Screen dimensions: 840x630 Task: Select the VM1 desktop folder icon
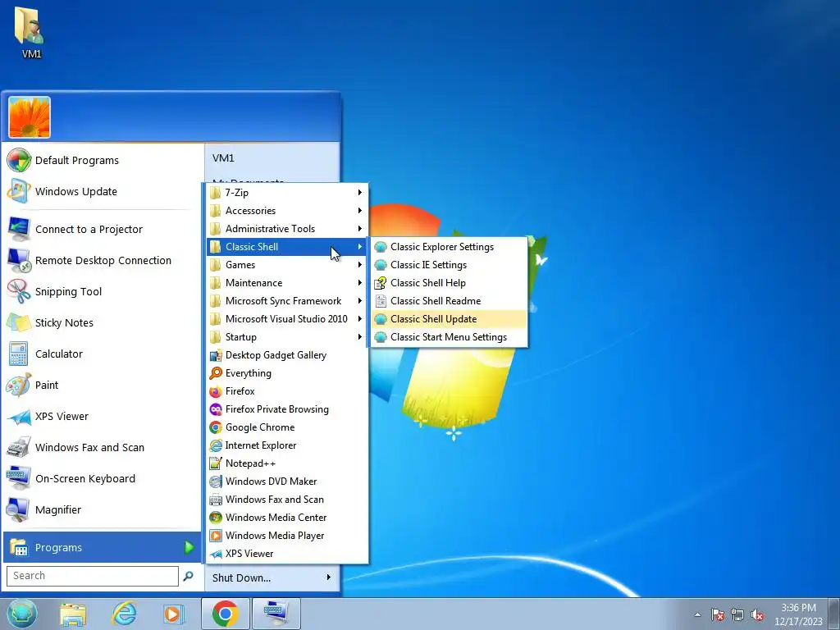click(31, 32)
